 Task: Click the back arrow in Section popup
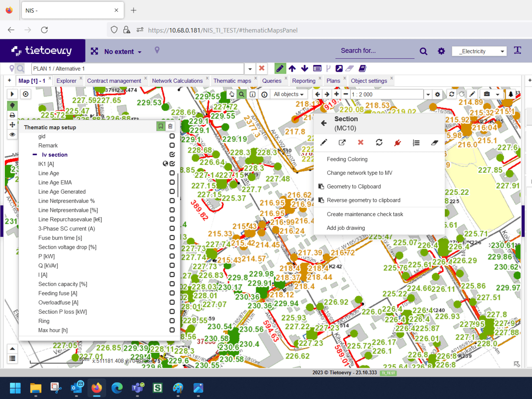click(x=324, y=123)
